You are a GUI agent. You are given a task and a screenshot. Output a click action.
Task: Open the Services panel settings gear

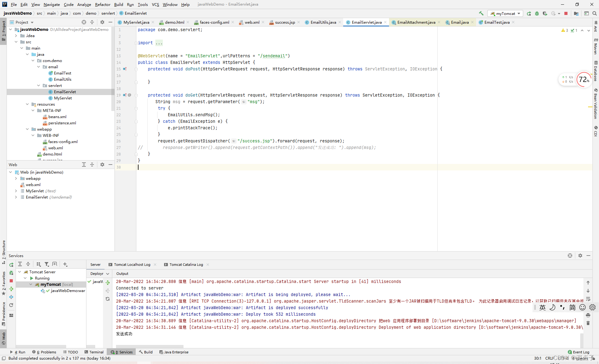click(580, 256)
